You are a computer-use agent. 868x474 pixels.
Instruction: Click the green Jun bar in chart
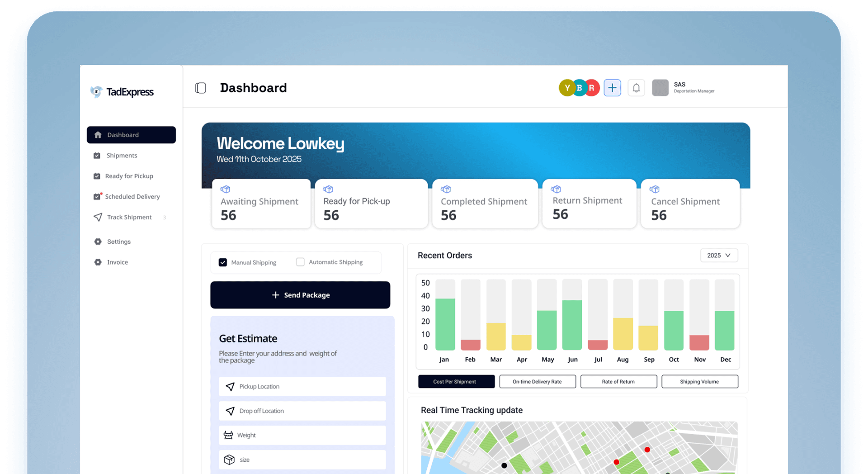point(572,325)
